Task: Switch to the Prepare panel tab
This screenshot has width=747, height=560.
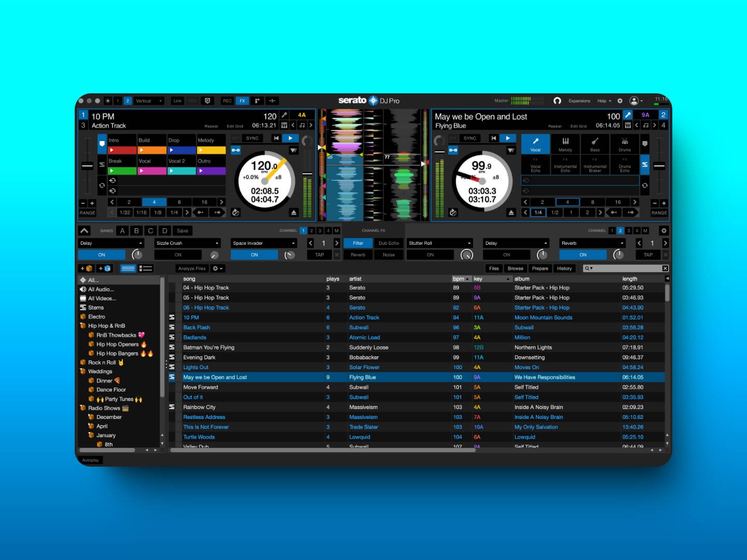Action: pyautogui.click(x=539, y=269)
